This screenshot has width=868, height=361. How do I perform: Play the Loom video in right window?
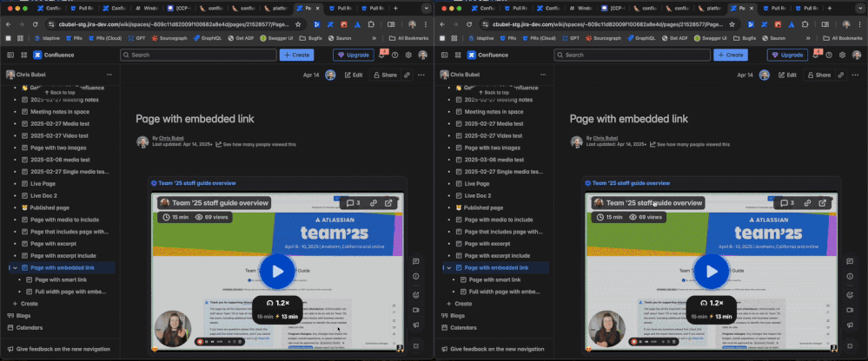coord(712,272)
